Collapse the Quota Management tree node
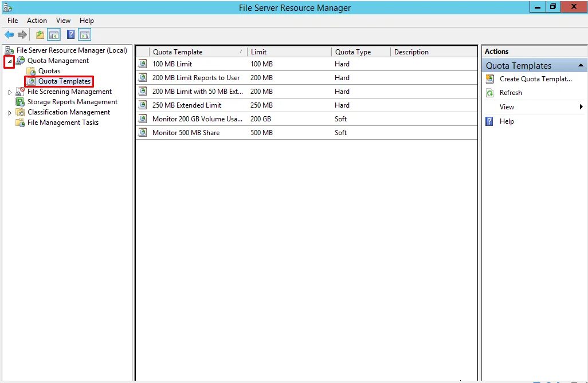The width and height of the screenshot is (588, 383). click(10, 61)
